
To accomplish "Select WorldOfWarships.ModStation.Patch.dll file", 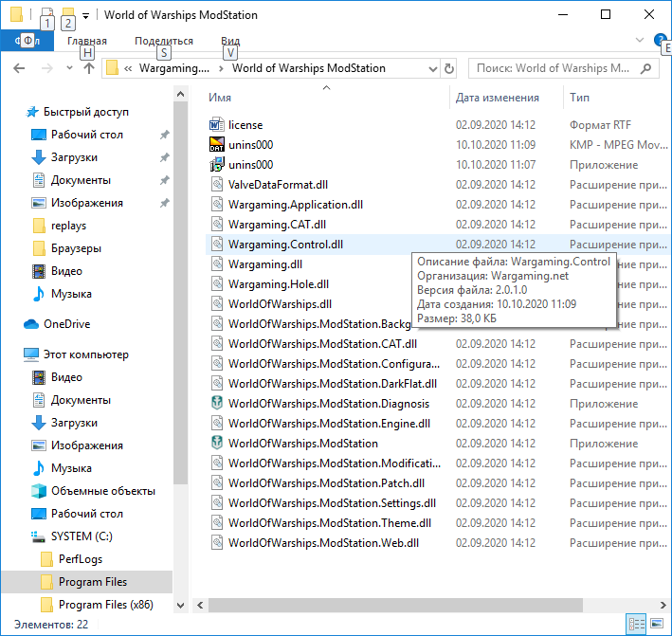I will 326,483.
